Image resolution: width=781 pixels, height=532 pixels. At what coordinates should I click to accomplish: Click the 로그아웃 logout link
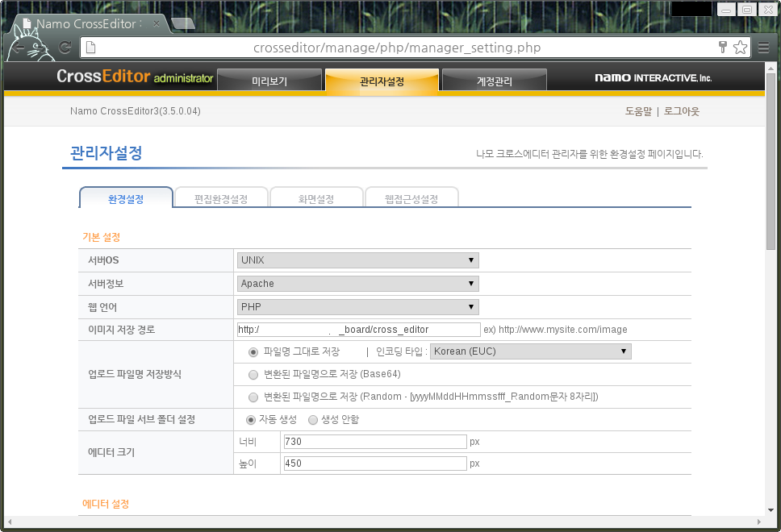click(x=682, y=111)
